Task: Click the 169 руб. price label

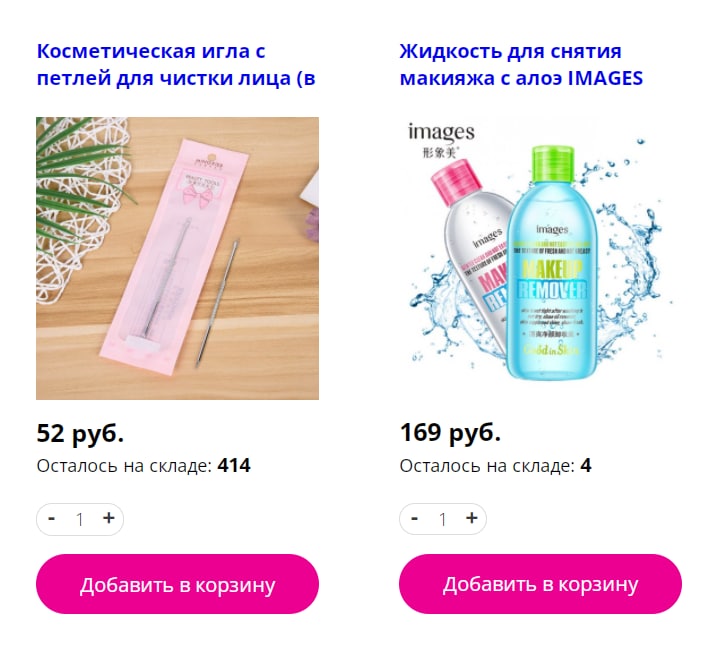Action: click(450, 433)
